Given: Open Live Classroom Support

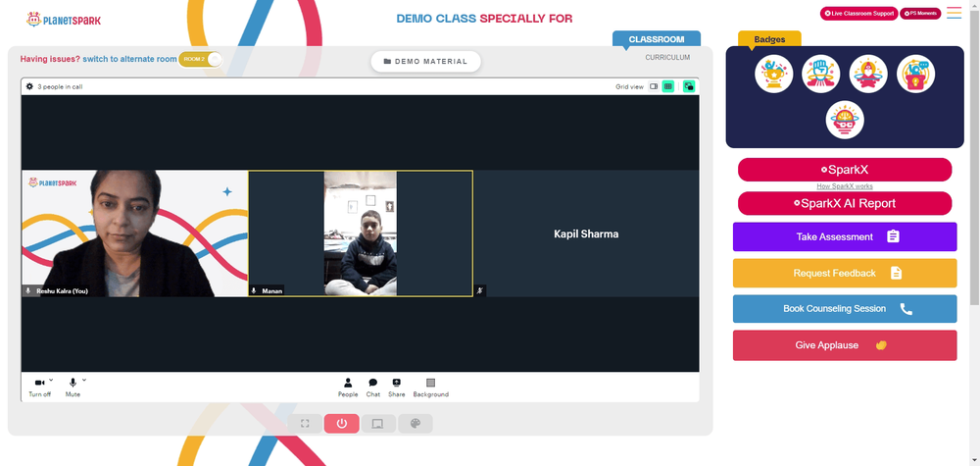Looking at the screenshot, I should coord(858,13).
